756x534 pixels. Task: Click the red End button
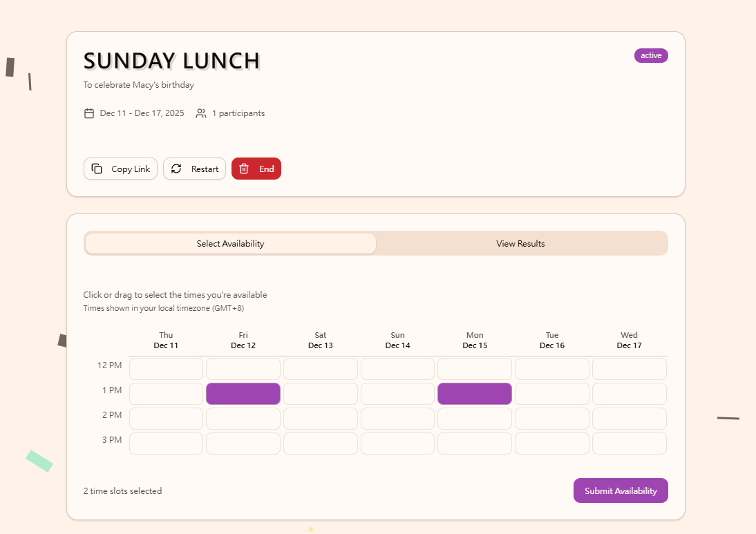pyautogui.click(x=256, y=168)
